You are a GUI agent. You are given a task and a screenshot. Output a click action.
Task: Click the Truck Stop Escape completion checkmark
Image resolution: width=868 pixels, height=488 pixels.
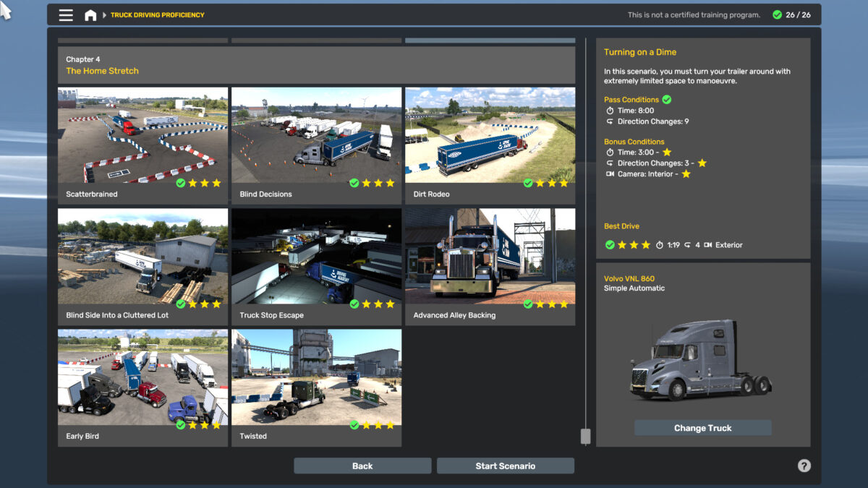(354, 304)
